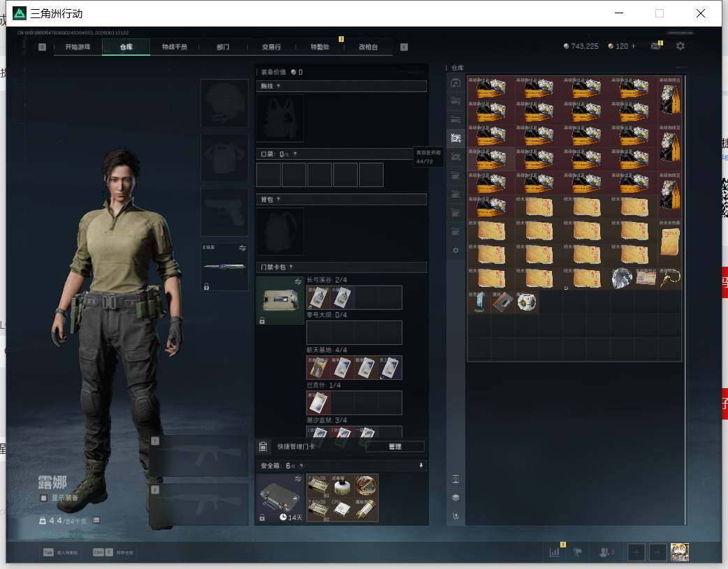Select the 仓库 tab in the top navigation

pyautogui.click(x=126, y=47)
